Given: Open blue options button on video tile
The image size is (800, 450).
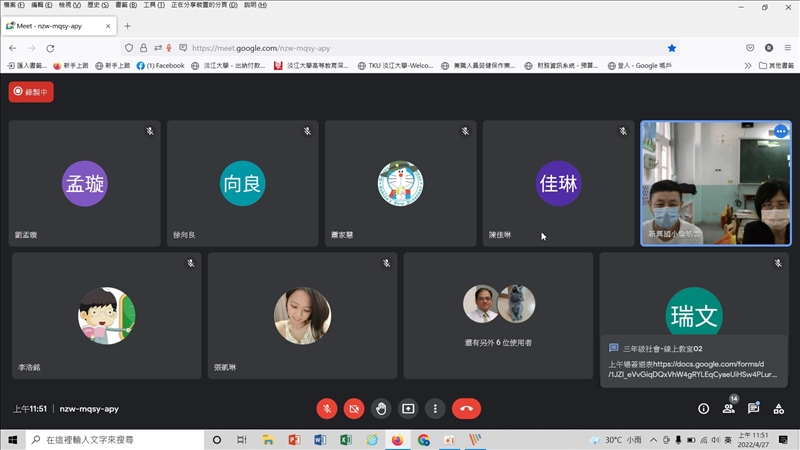Looking at the screenshot, I should pyautogui.click(x=781, y=131).
